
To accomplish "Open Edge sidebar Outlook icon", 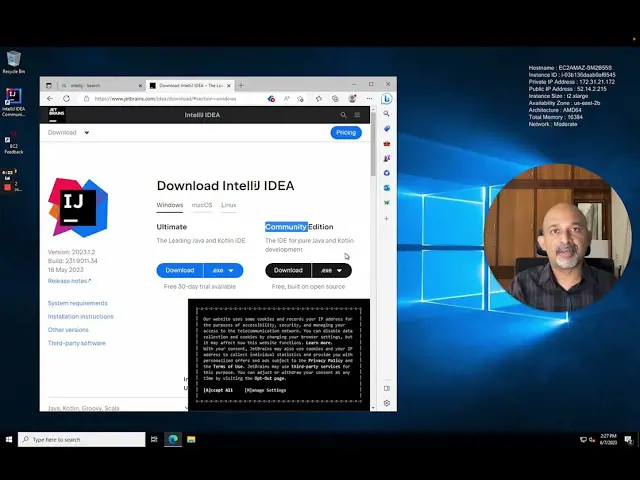I will click(387, 188).
